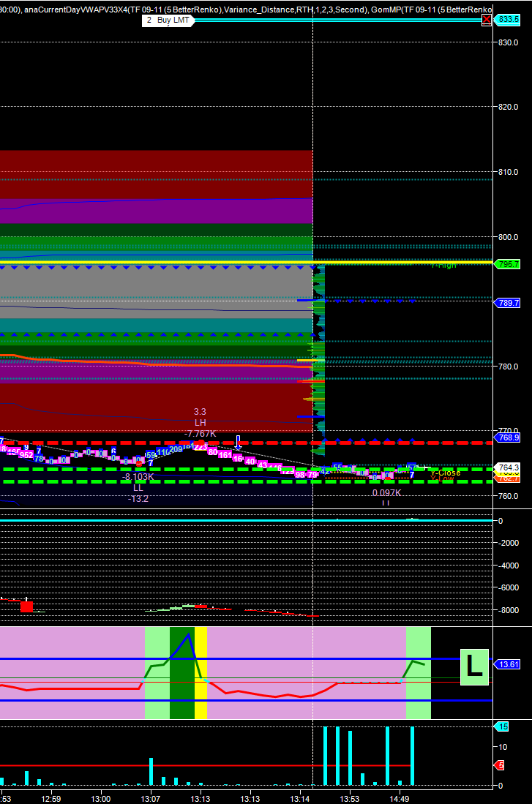Viewport: 532px width, 804px height.
Task: Click the 764.3 current price marker
Action: click(508, 467)
